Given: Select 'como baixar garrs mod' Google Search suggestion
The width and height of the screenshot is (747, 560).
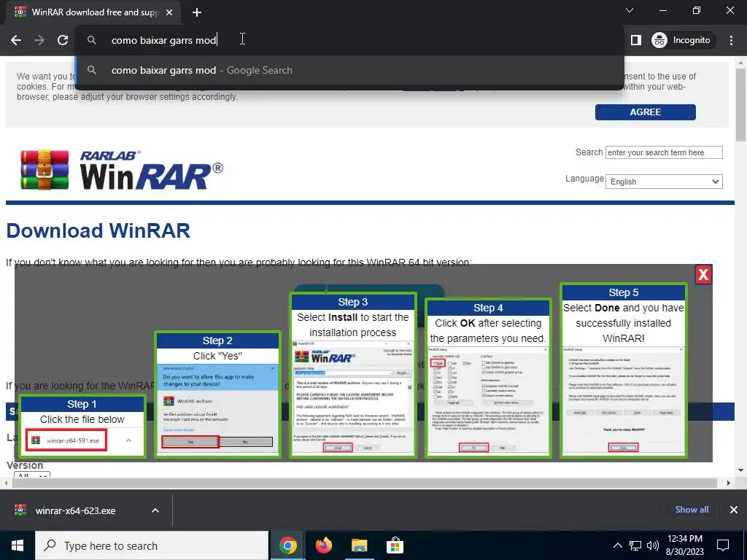Looking at the screenshot, I should [x=349, y=71].
